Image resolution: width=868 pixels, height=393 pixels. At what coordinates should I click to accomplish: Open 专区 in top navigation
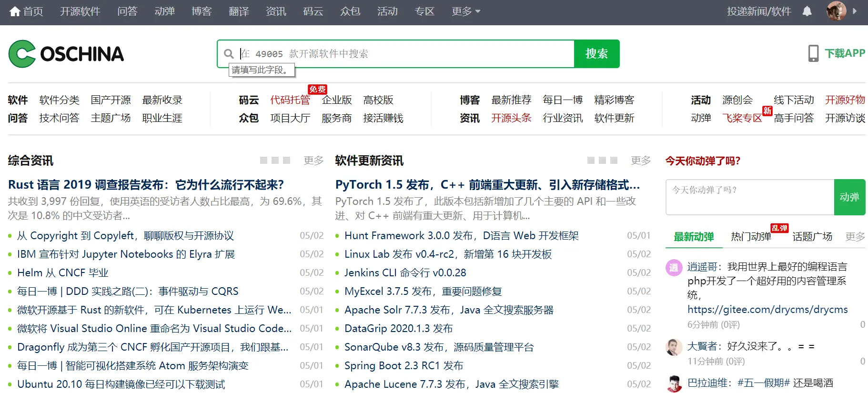424,11
